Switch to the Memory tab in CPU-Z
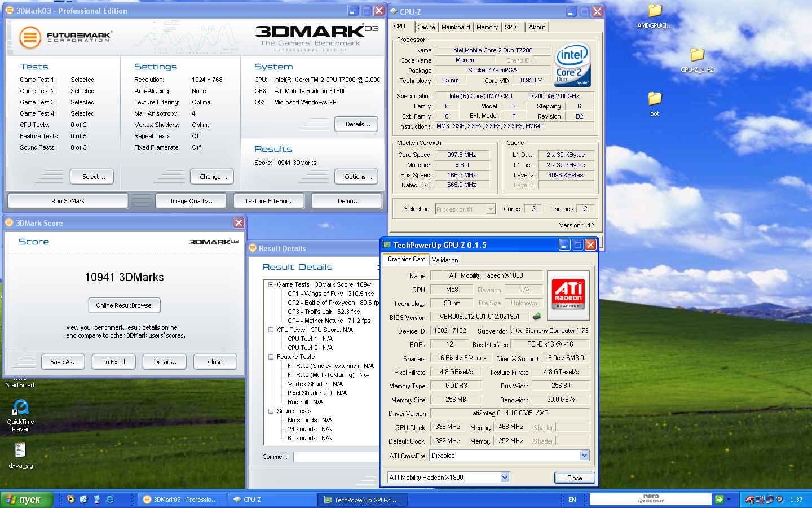Viewport: 812px width, 508px height. click(487, 27)
